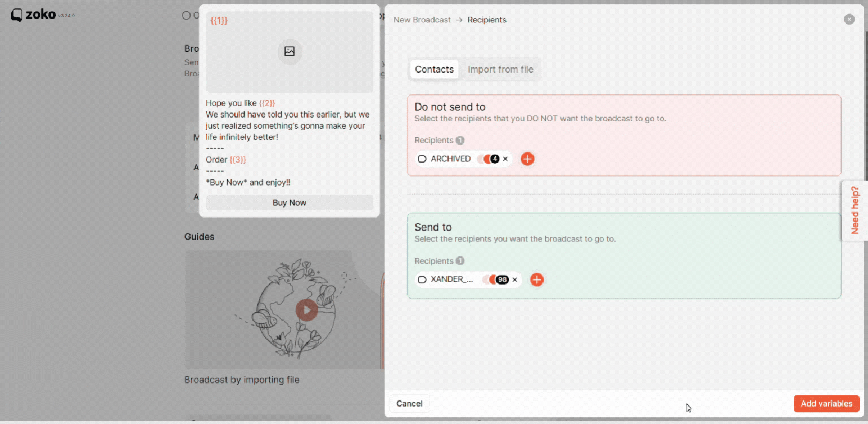
Task: Switch to the Import from file tab
Action: (x=500, y=69)
